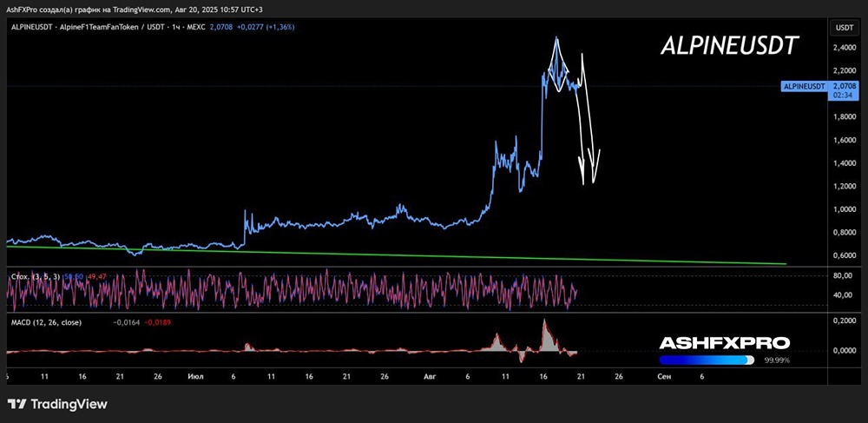Click the Stochastic value 49,47

[95, 275]
